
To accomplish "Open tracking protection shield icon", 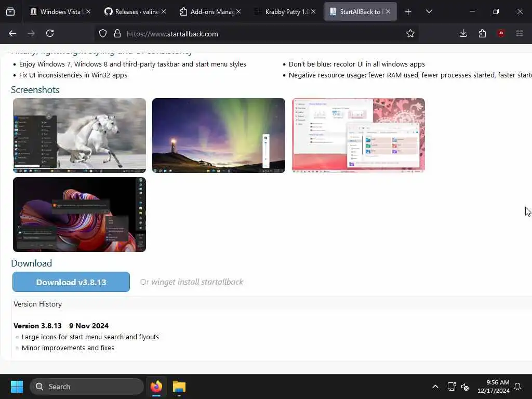I will click(103, 34).
